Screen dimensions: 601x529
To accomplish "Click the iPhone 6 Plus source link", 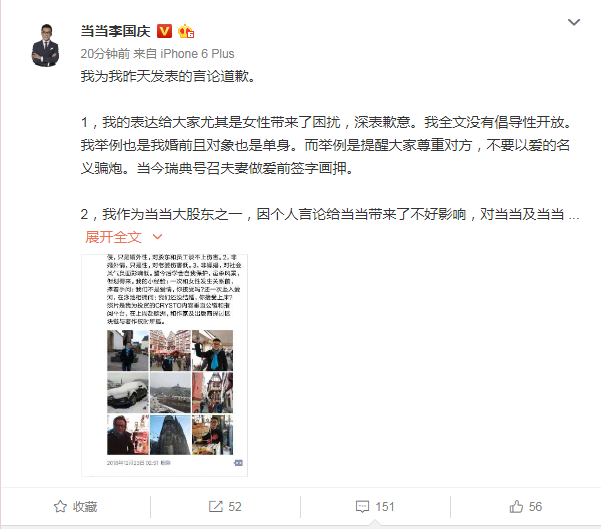I will click(197, 54).
